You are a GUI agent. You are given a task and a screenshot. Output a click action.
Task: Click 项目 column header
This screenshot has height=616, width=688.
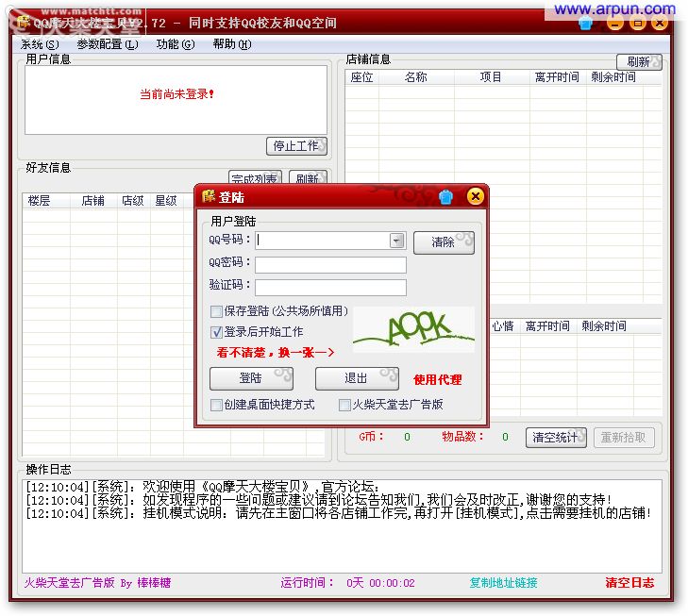pyautogui.click(x=491, y=77)
